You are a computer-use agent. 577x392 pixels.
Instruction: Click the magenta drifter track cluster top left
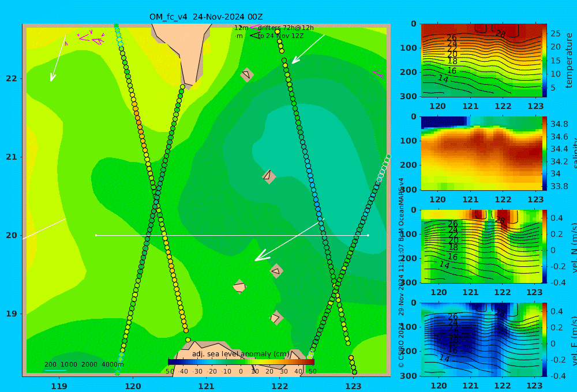91,38
